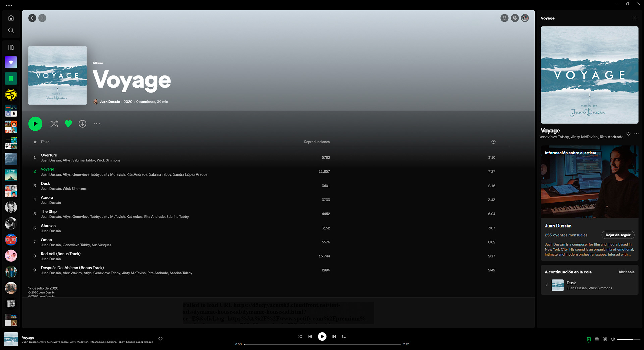Go back with the left arrow button
Screen dimensions: 644x350
[32, 18]
